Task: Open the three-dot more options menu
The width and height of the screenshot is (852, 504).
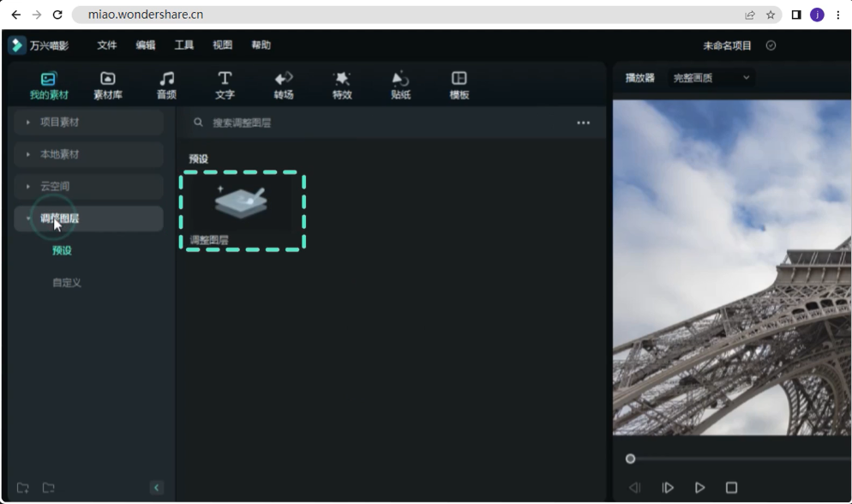Action: click(x=584, y=123)
